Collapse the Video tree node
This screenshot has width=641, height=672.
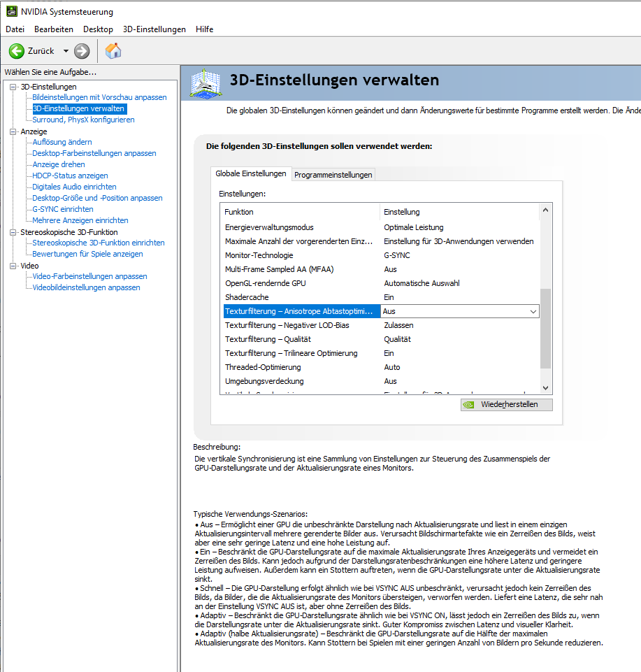point(13,266)
